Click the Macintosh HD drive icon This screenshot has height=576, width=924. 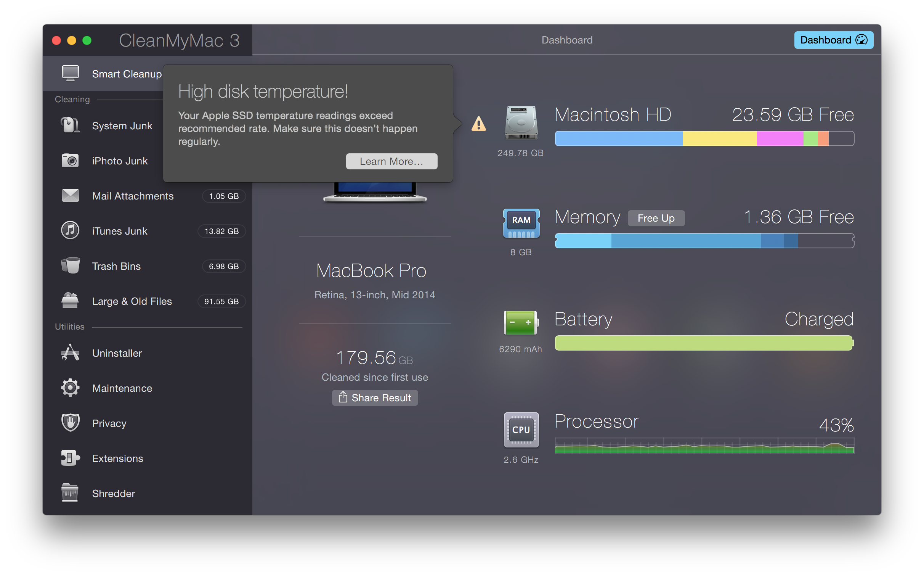[x=521, y=123]
